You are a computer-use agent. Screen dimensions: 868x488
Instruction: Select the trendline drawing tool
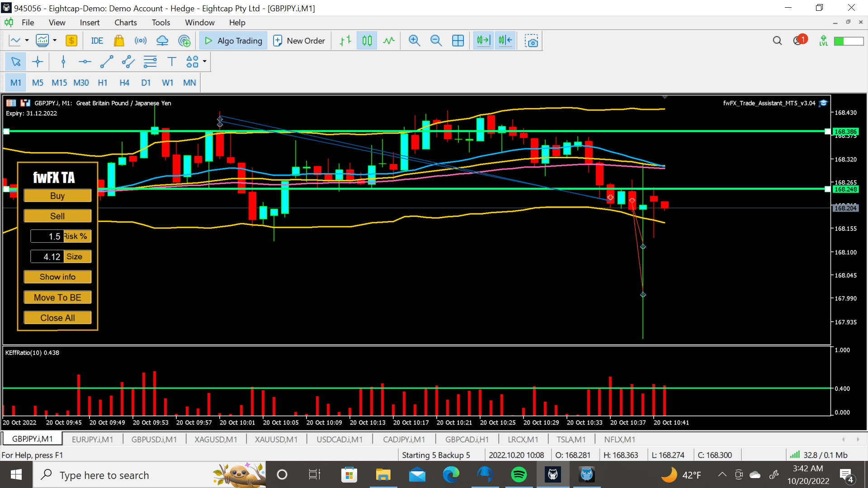[x=107, y=62]
